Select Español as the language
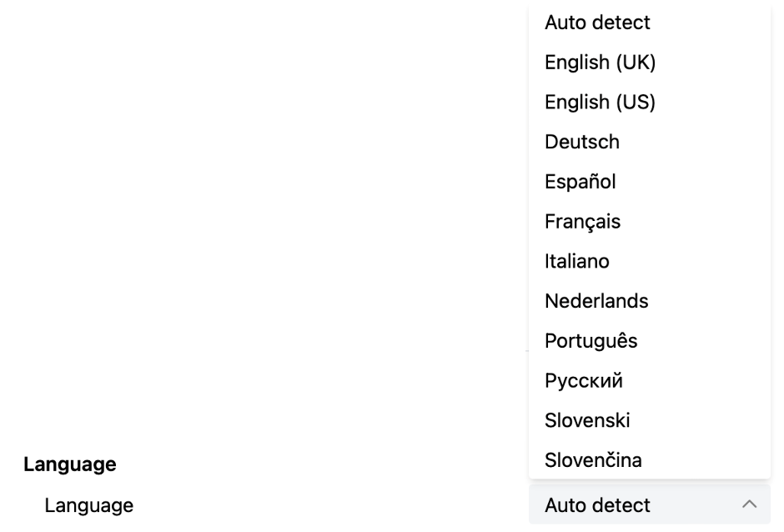The height and width of the screenshot is (532, 784). pyautogui.click(x=650, y=182)
